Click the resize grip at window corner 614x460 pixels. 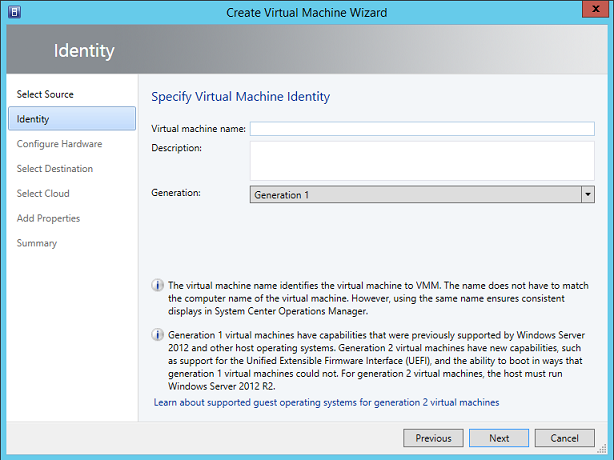[603, 449]
